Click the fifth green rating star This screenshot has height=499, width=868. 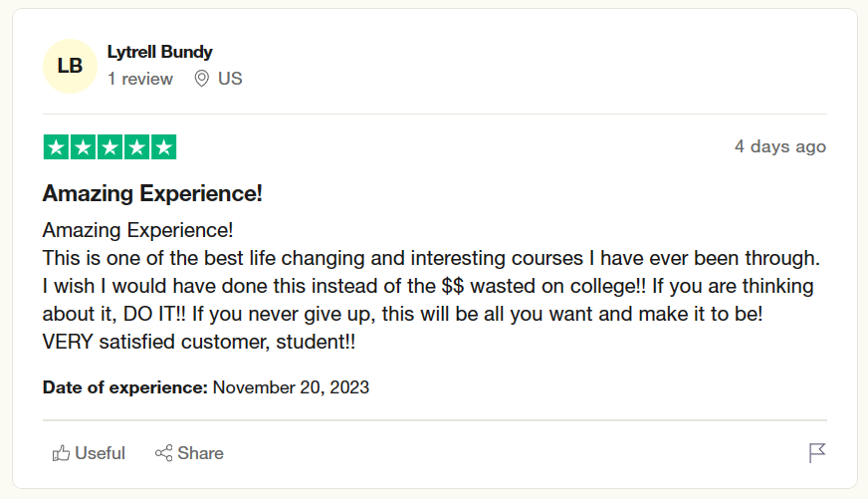coord(163,147)
